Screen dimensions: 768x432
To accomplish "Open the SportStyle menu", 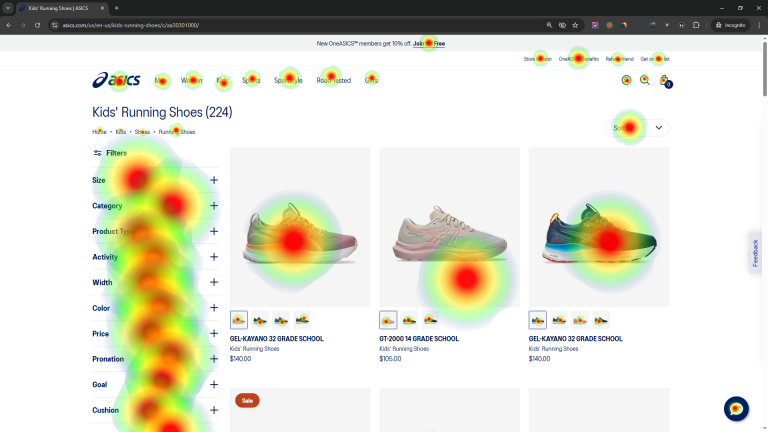I will click(x=288, y=80).
